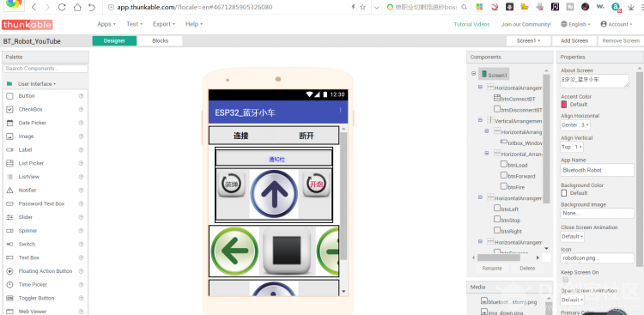Click the List Picker palette icon

point(9,163)
